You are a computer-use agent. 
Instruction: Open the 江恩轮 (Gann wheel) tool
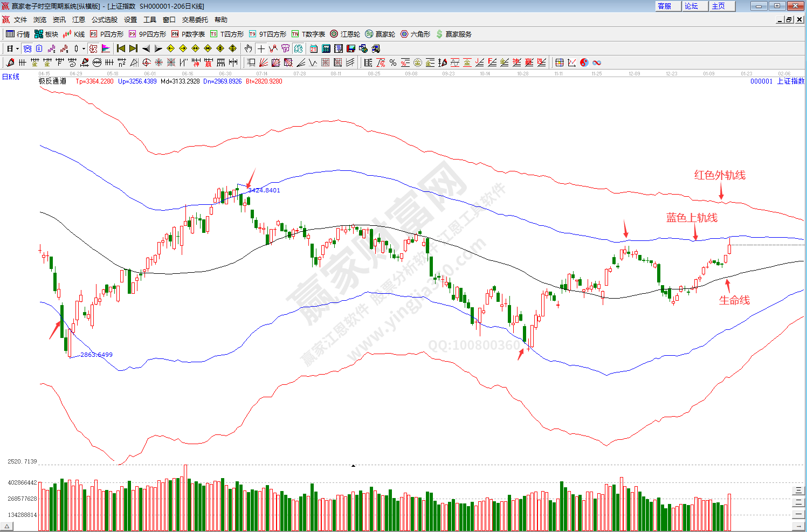click(x=345, y=34)
